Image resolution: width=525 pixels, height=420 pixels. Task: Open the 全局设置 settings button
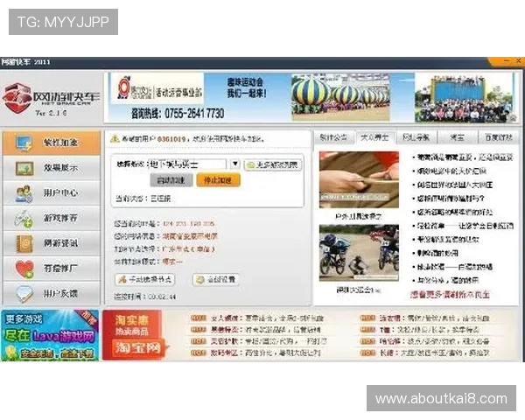pos(216,279)
